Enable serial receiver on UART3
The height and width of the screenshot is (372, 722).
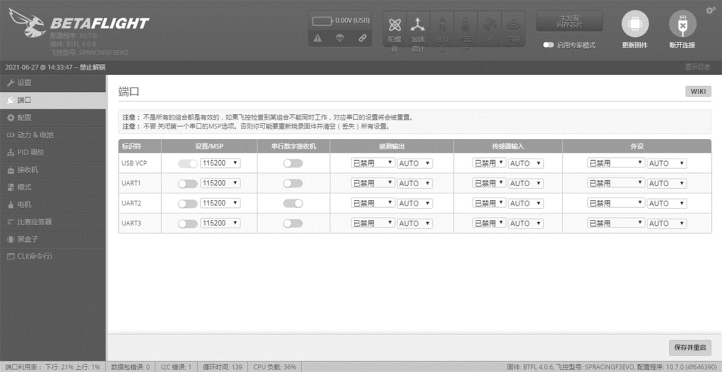293,224
